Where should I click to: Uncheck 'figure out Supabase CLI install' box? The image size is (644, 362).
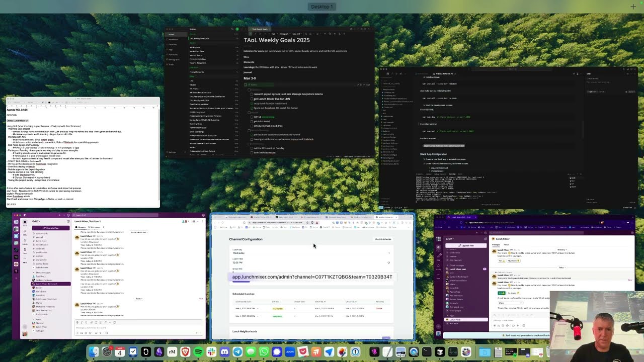point(251,108)
